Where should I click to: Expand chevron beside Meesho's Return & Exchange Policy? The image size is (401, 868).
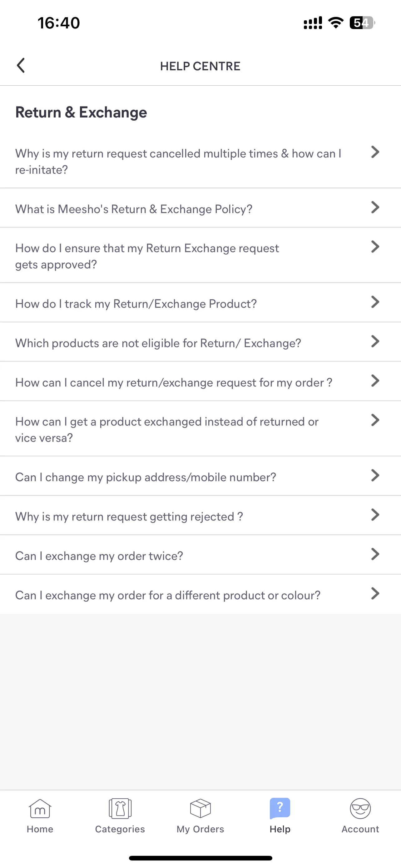pos(375,207)
